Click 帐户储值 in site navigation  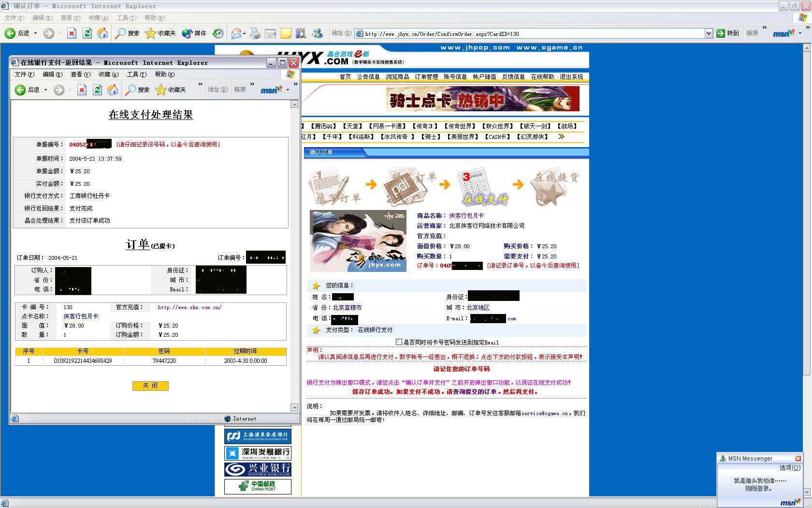[x=484, y=76]
